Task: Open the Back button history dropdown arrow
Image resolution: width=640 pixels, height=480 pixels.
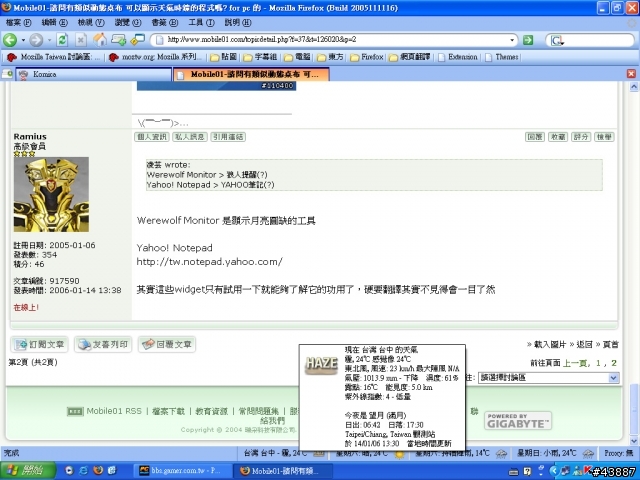Action: (x=23, y=40)
